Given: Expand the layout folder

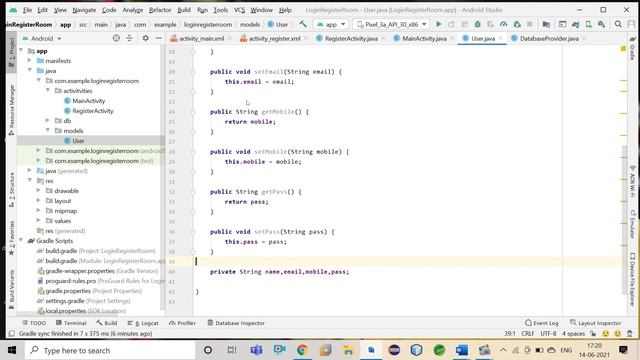Looking at the screenshot, I should 38,200.
